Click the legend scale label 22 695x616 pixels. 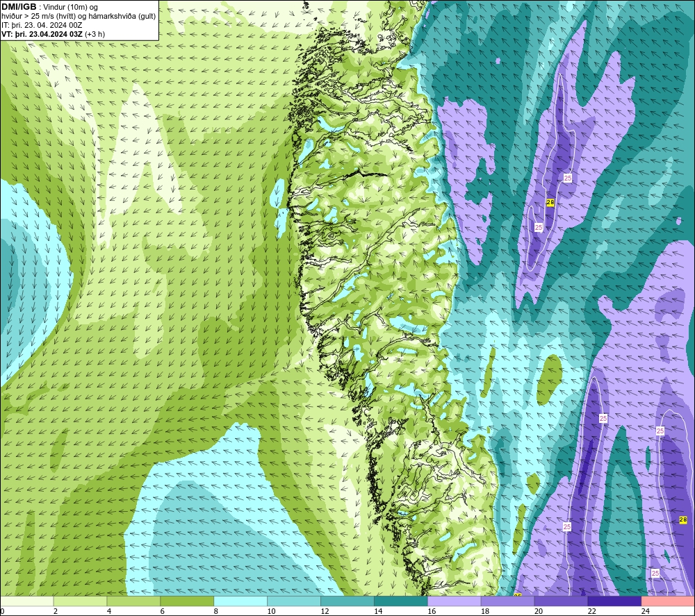(591, 611)
